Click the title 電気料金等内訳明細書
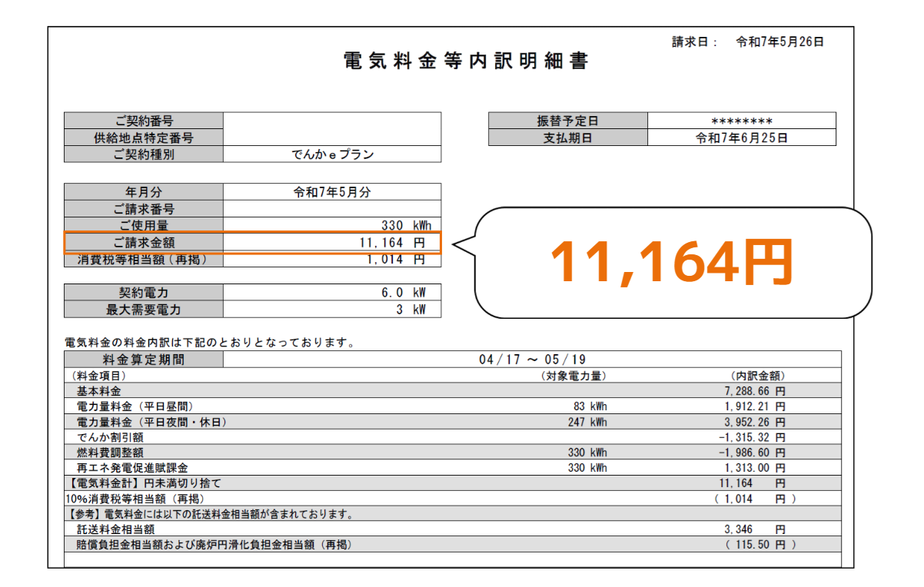This screenshot has width=924, height=587. [466, 61]
